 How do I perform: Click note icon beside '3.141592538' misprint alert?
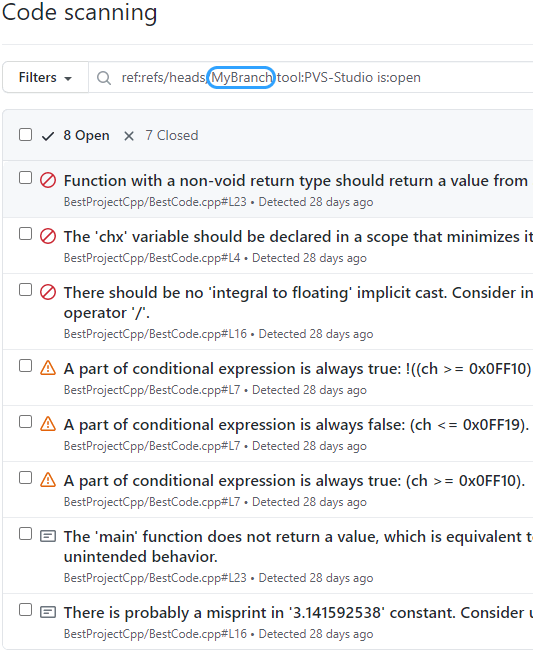(x=48, y=612)
